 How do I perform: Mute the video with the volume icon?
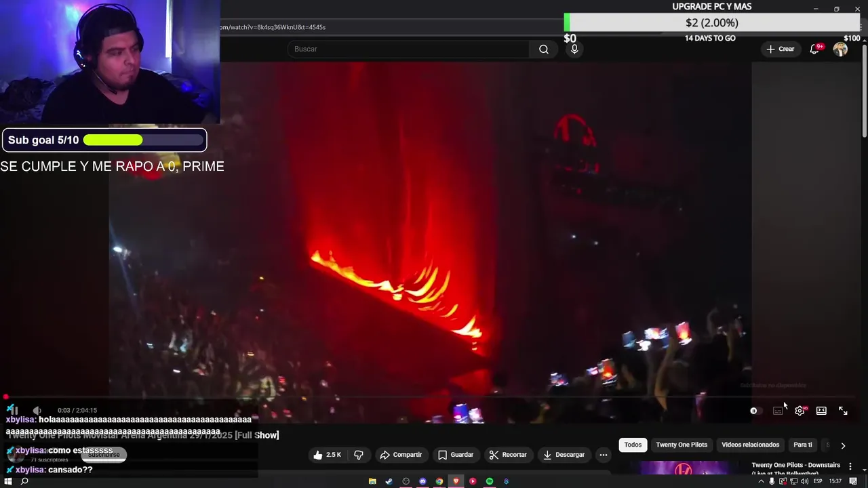37,410
